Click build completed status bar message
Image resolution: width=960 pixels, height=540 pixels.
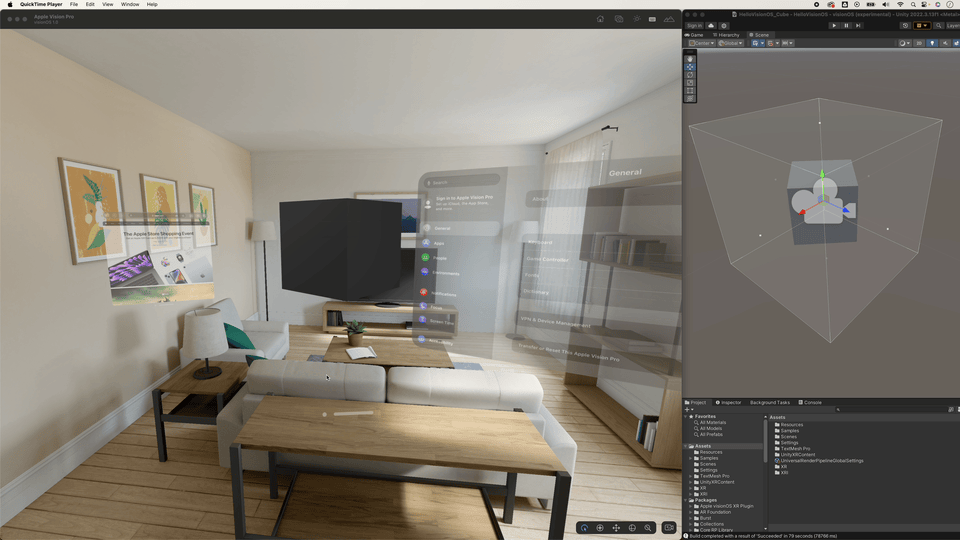pos(763,536)
